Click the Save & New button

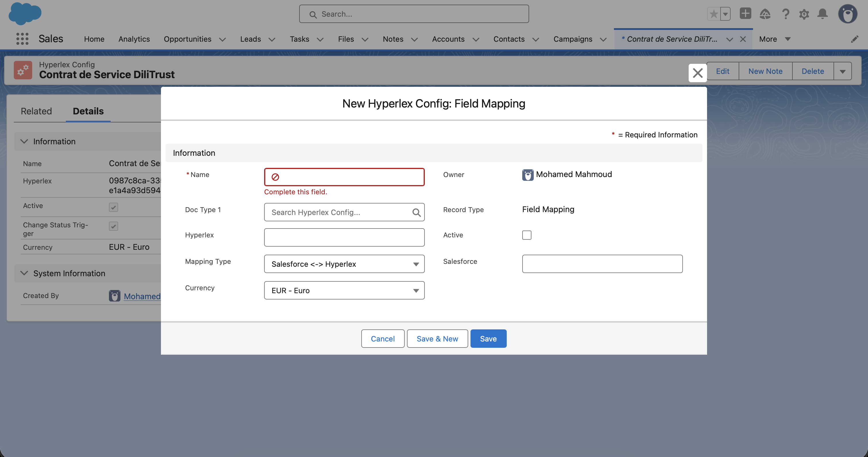tap(437, 338)
